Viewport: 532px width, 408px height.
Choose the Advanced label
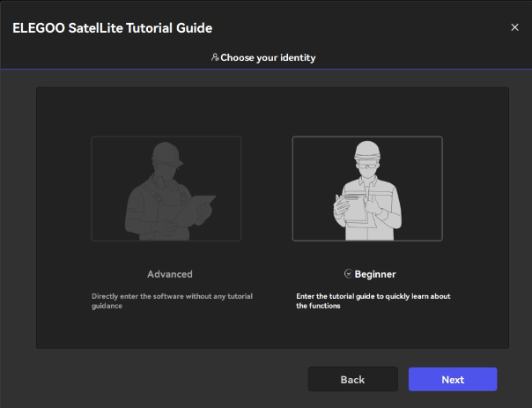tap(170, 274)
